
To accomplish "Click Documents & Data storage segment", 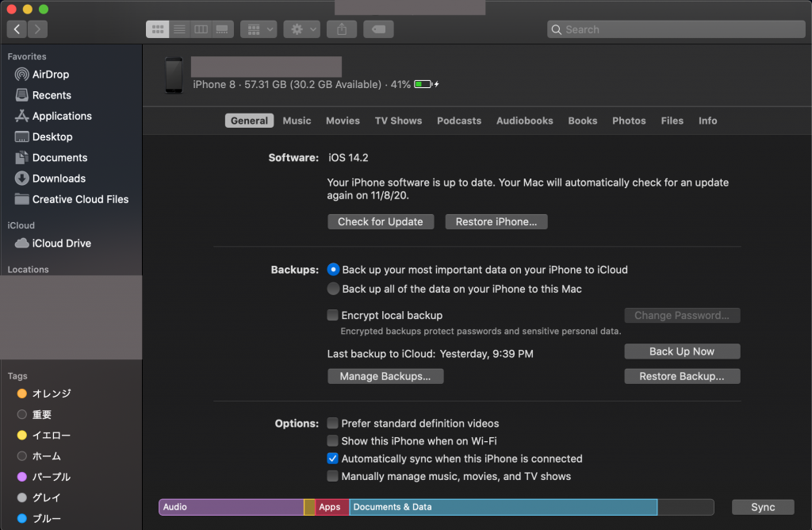I will click(x=504, y=507).
